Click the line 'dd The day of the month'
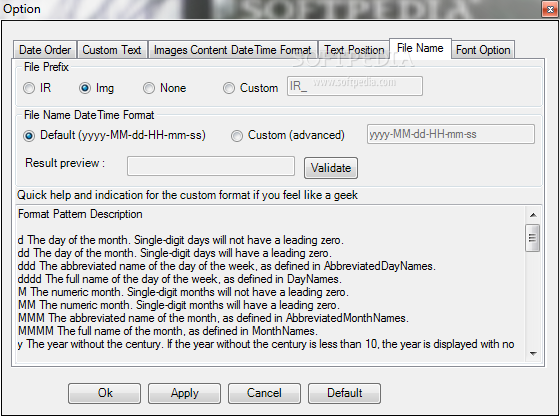Image resolution: width=560 pixels, height=417 pixels. pos(175,253)
